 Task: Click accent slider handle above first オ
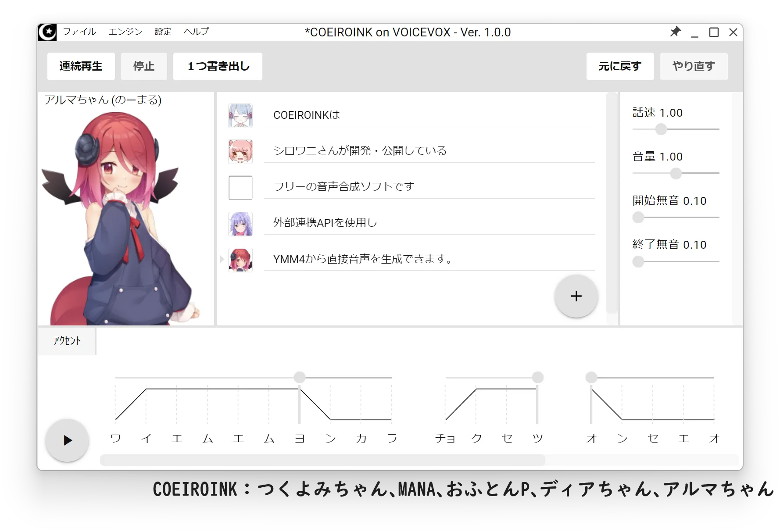point(591,377)
